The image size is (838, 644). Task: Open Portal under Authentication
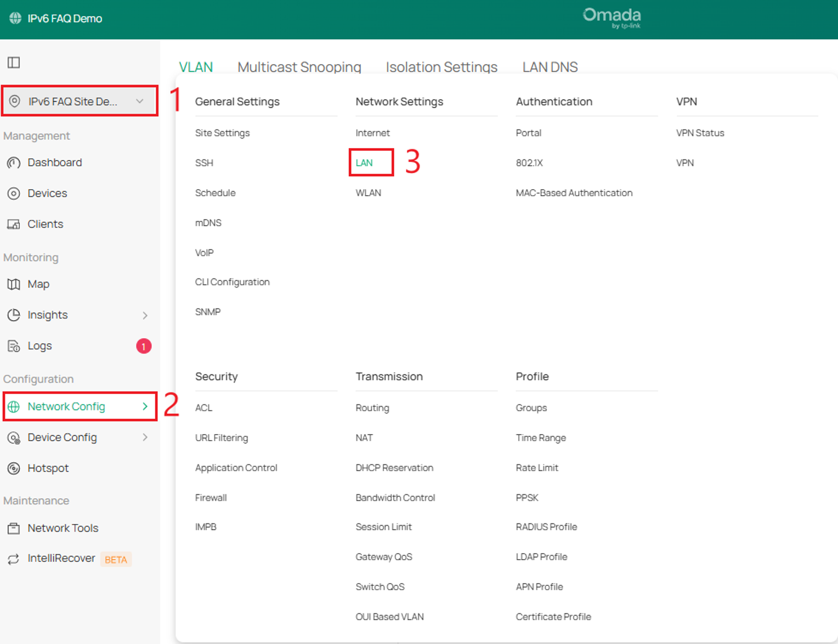pyautogui.click(x=528, y=133)
